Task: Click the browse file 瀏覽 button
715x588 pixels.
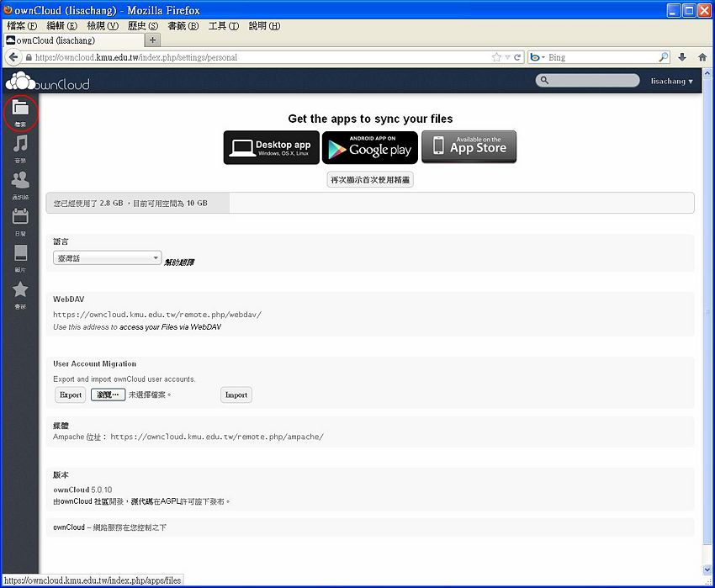Action: 108,395
